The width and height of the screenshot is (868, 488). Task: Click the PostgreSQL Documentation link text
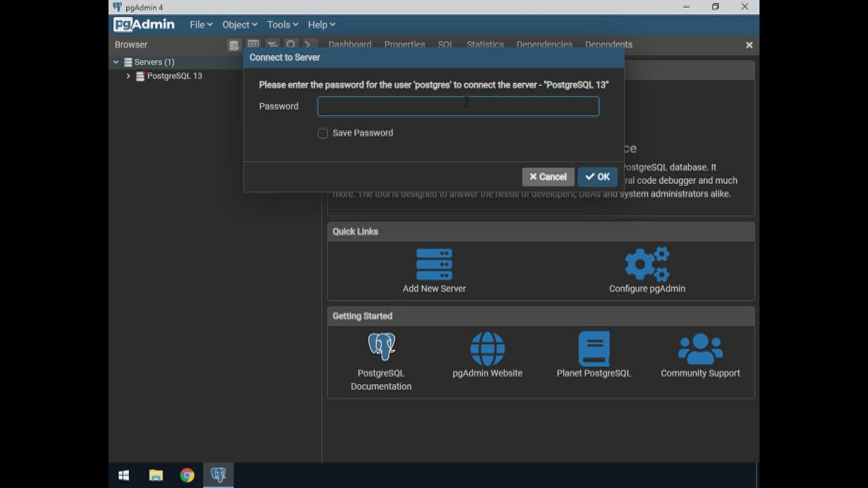point(381,380)
